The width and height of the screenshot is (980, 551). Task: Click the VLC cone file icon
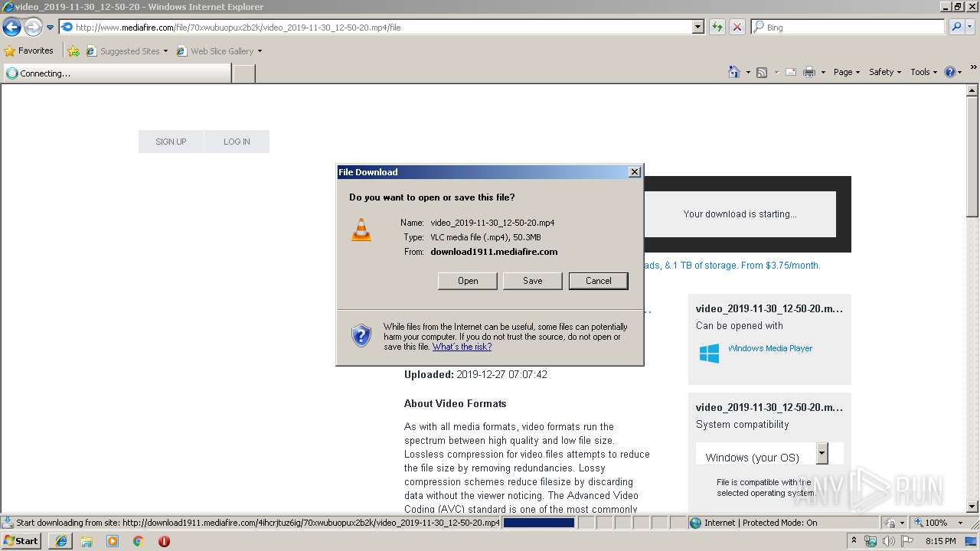click(x=361, y=230)
